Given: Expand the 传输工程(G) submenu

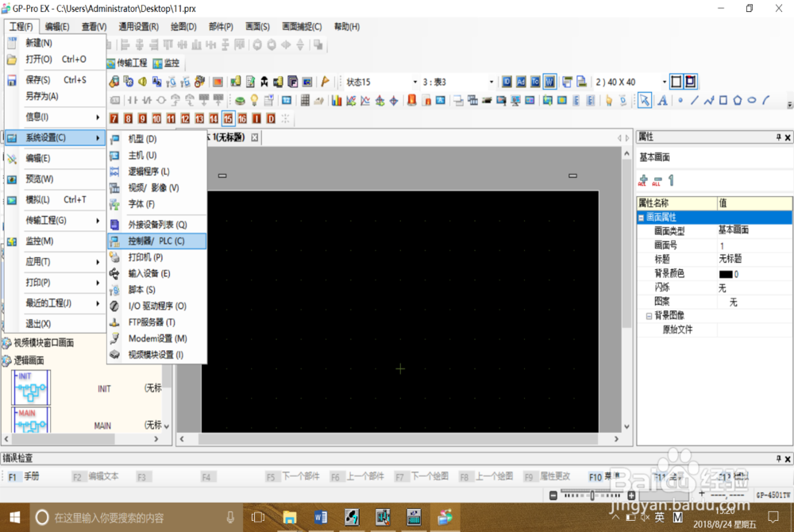Looking at the screenshot, I should pyautogui.click(x=56, y=220).
